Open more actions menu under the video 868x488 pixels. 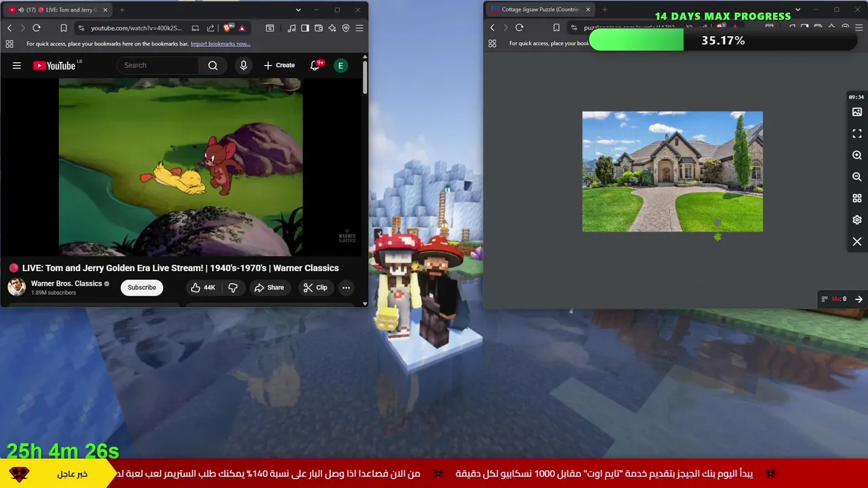(346, 287)
